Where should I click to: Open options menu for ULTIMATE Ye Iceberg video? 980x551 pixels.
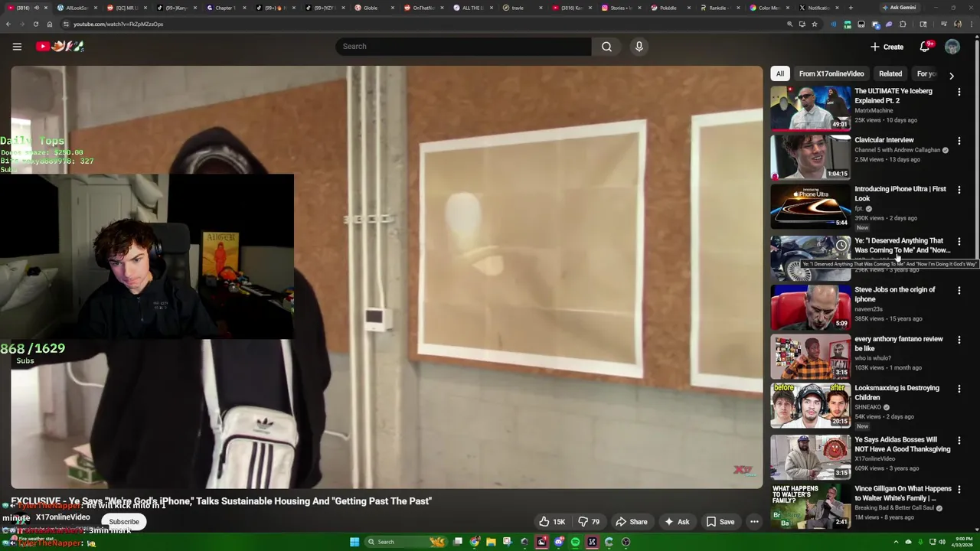(x=959, y=92)
